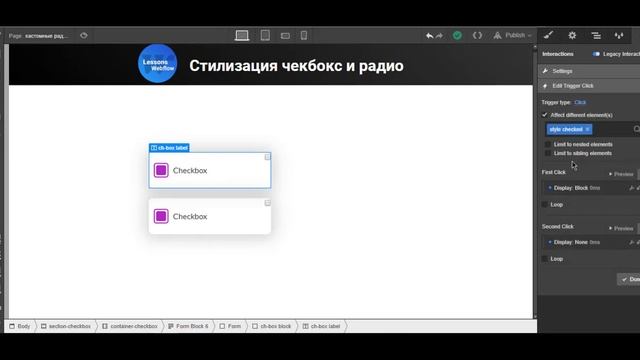Switch to mobile portrait breakpoint
The image size is (640, 360).
click(x=304, y=36)
